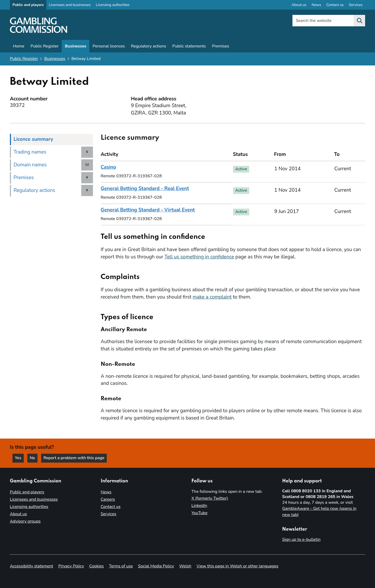Open footer Contact us link

coord(111,507)
